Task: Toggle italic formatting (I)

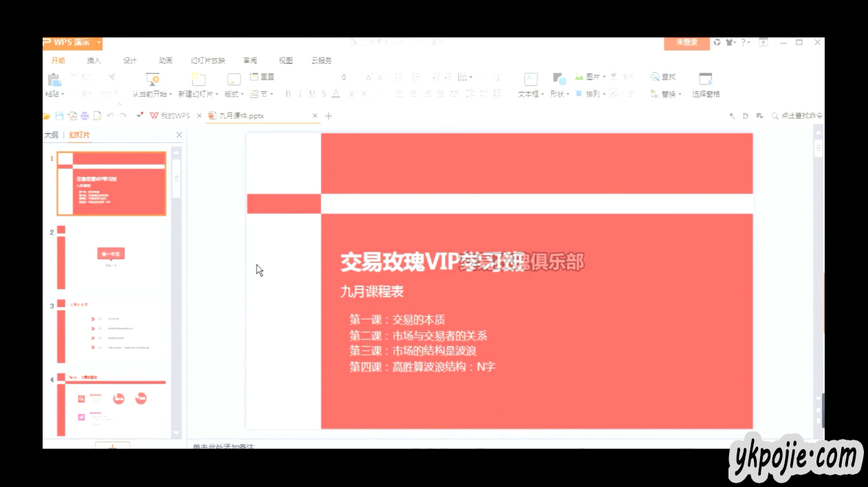Action: 300,94
